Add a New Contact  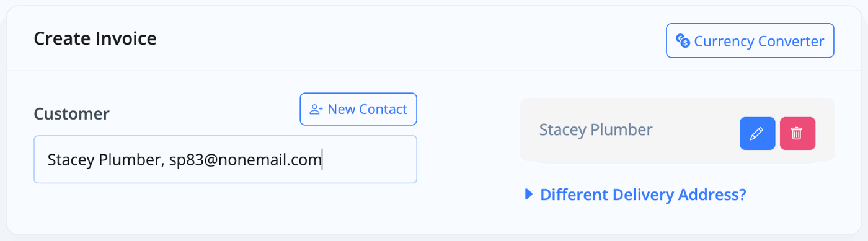click(x=358, y=109)
